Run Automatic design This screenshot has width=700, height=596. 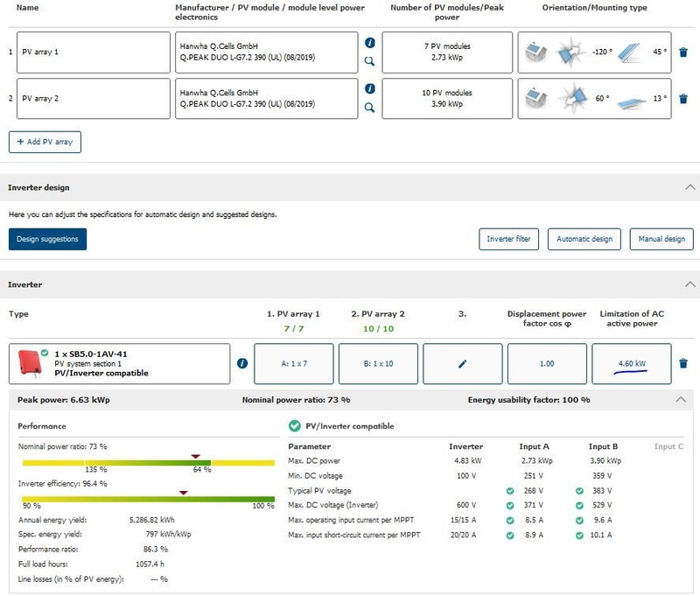[584, 239]
